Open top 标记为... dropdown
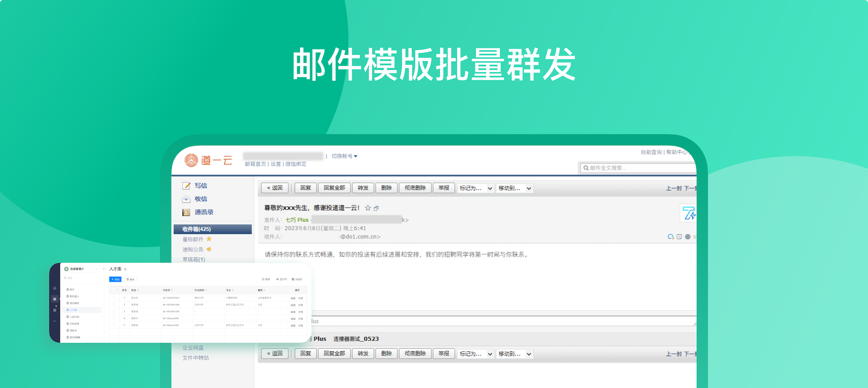Screen dimensions: 868x388 476,188
